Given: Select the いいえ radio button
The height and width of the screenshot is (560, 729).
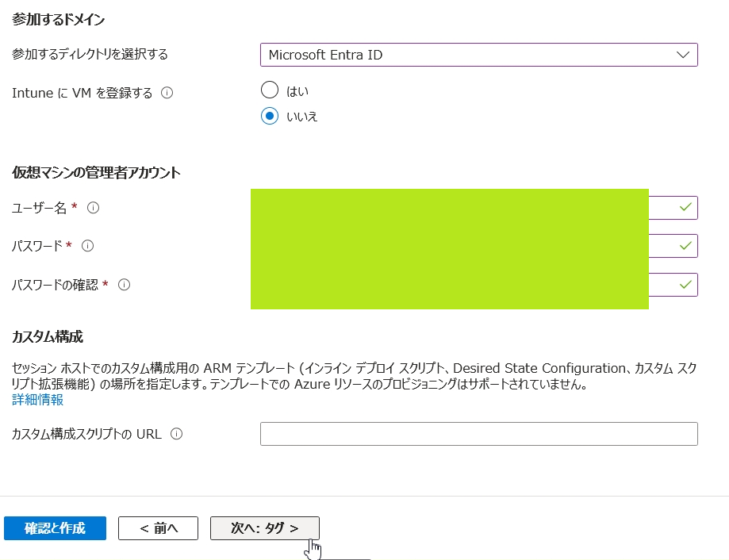Looking at the screenshot, I should tap(270, 116).
